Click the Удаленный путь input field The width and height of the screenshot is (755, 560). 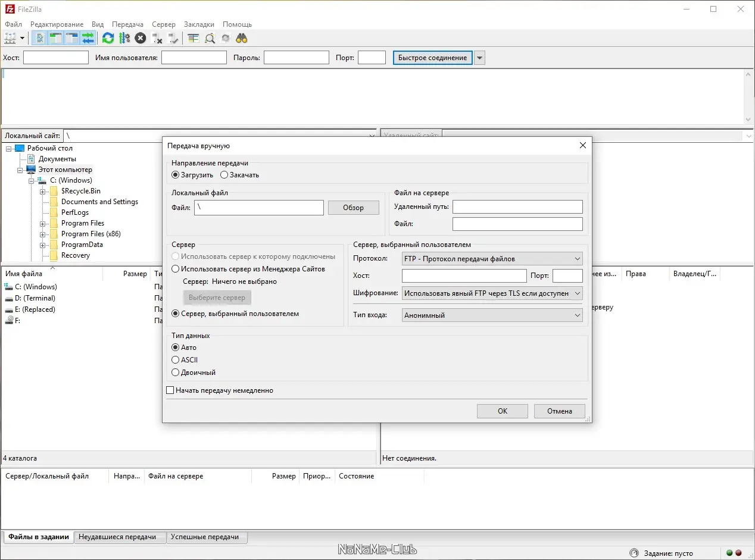point(517,207)
